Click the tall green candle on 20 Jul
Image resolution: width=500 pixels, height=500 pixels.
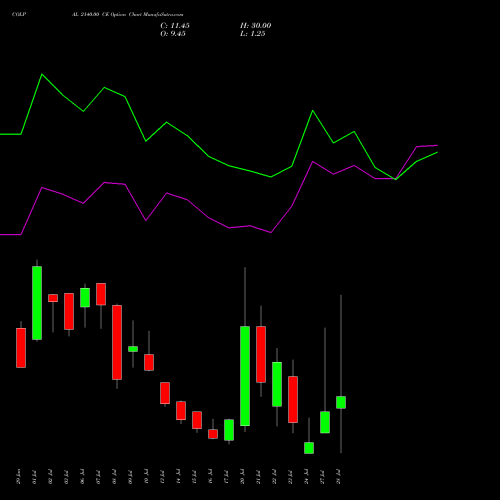pyautogui.click(x=245, y=376)
